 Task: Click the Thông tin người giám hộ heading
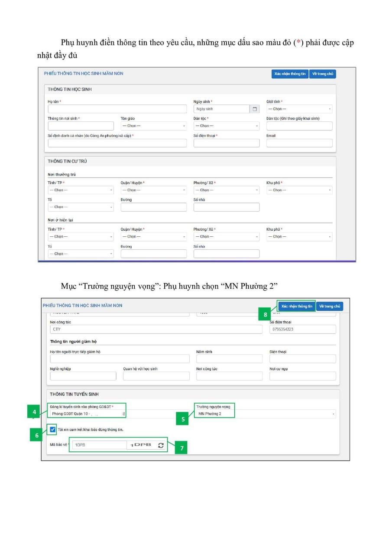tap(73, 342)
